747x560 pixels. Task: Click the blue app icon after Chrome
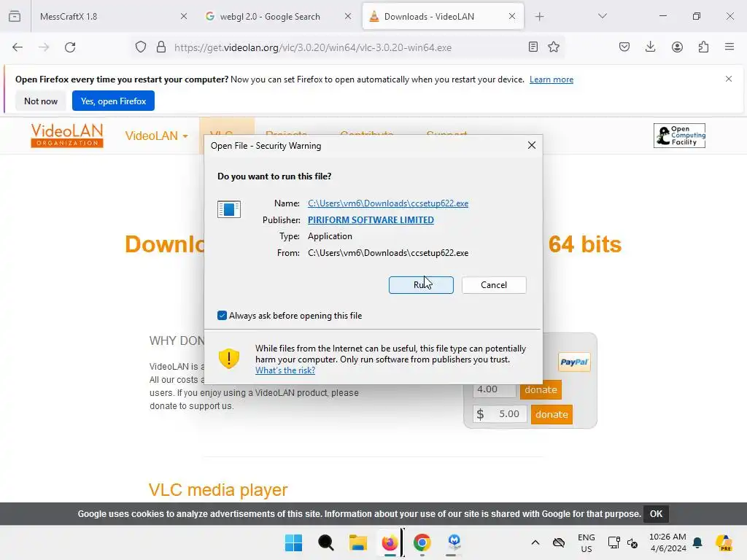(x=454, y=542)
